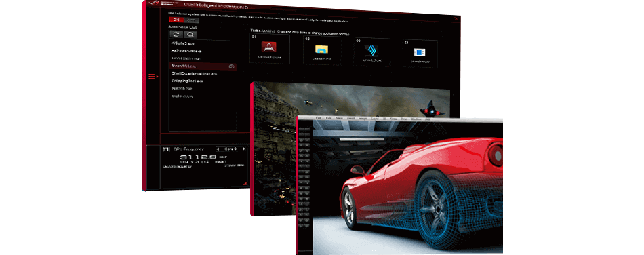Click the red car canvas image
The width and height of the screenshot is (644, 255).
pos(407,188)
